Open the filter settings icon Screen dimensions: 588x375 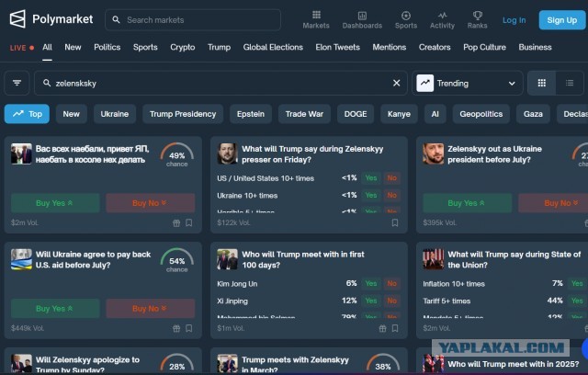[x=17, y=83]
